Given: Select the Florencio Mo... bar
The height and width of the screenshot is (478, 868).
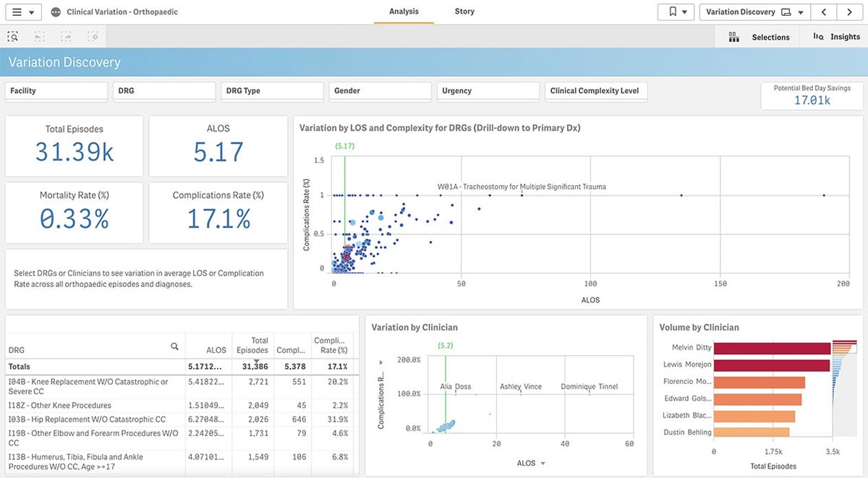Looking at the screenshot, I should pyautogui.click(x=759, y=382).
